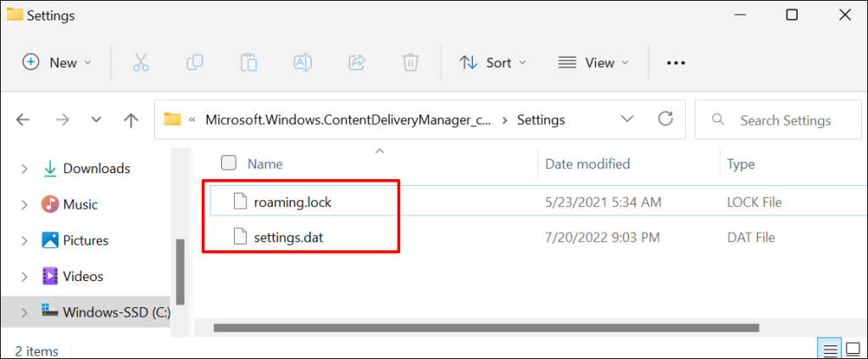Go up one directory level

131,121
